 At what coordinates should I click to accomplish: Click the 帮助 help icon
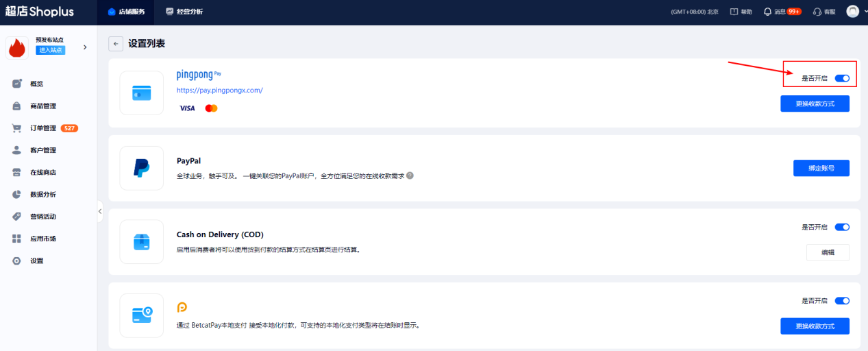point(734,12)
